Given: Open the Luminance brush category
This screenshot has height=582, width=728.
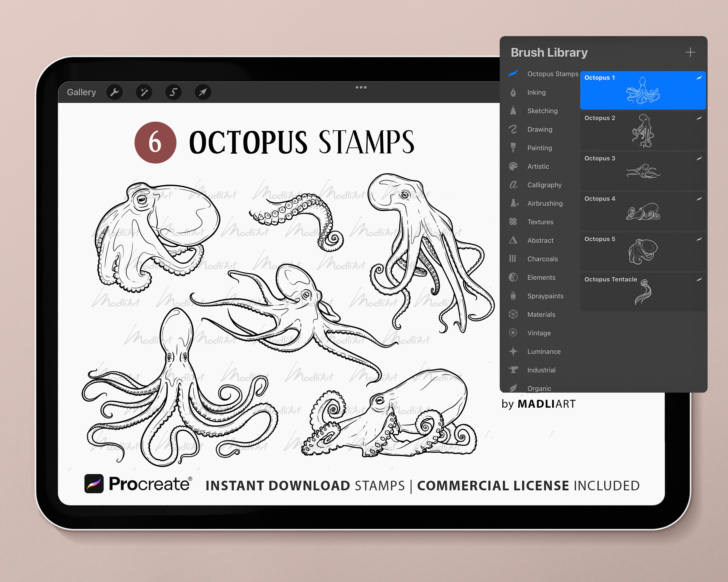Looking at the screenshot, I should pos(544,351).
